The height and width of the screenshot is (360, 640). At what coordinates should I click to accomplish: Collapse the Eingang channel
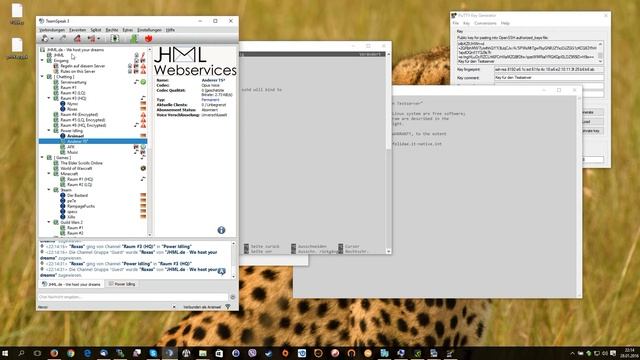[x=42, y=60]
